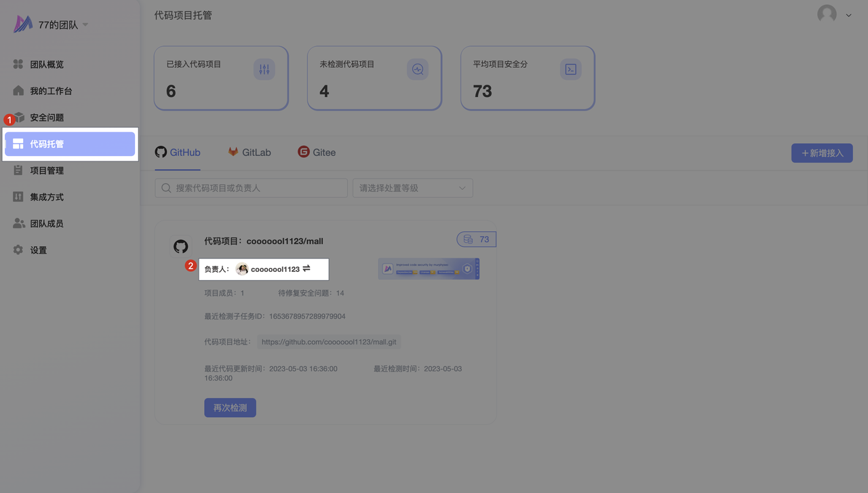This screenshot has height=493, width=868.
Task: Click the terminal icon on average score card
Action: [x=570, y=69]
